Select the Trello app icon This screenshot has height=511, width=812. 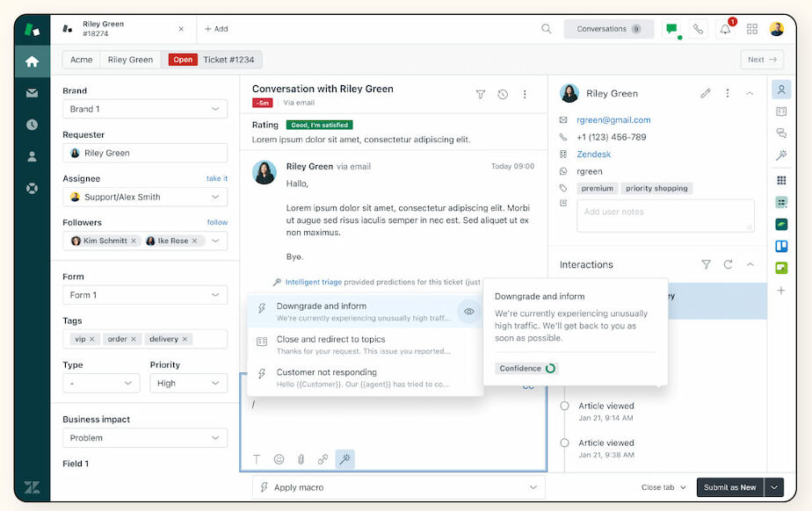pyautogui.click(x=782, y=247)
